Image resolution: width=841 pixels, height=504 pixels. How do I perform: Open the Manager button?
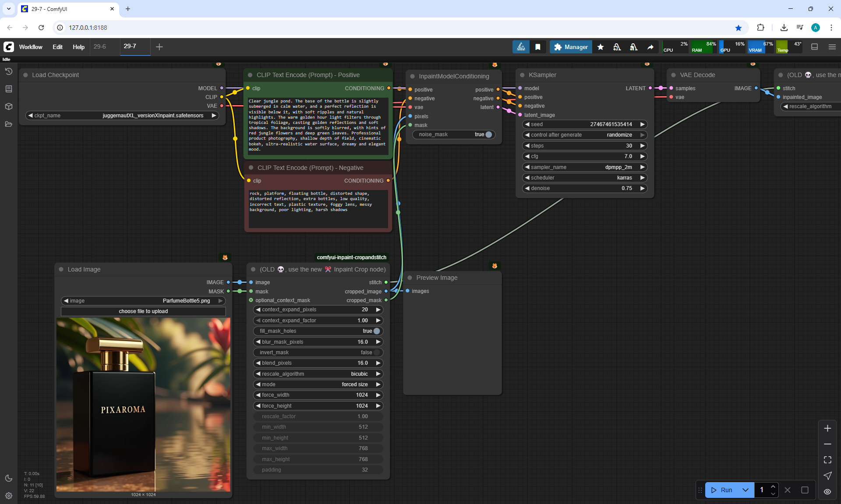pyautogui.click(x=571, y=47)
